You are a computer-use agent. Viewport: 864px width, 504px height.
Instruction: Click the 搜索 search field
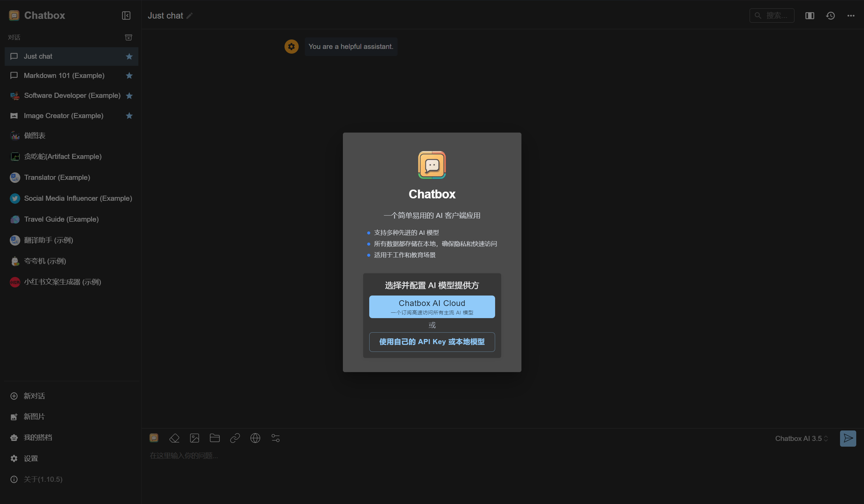772,16
